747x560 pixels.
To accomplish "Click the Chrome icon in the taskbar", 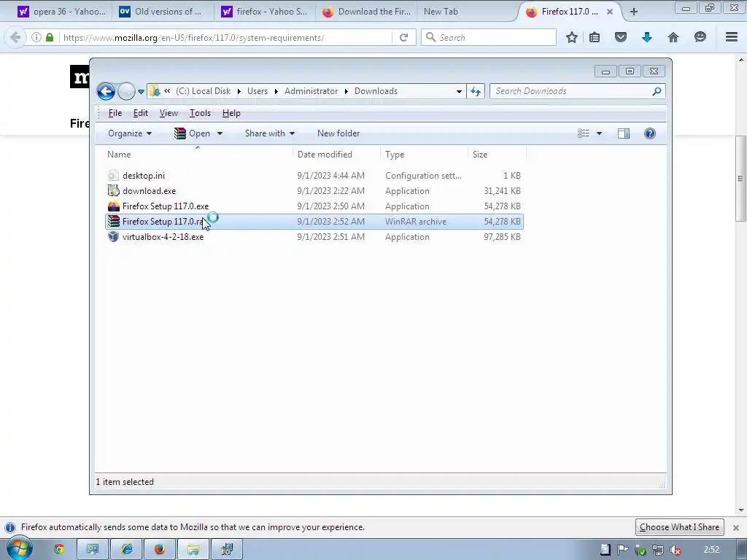I will [x=59, y=550].
